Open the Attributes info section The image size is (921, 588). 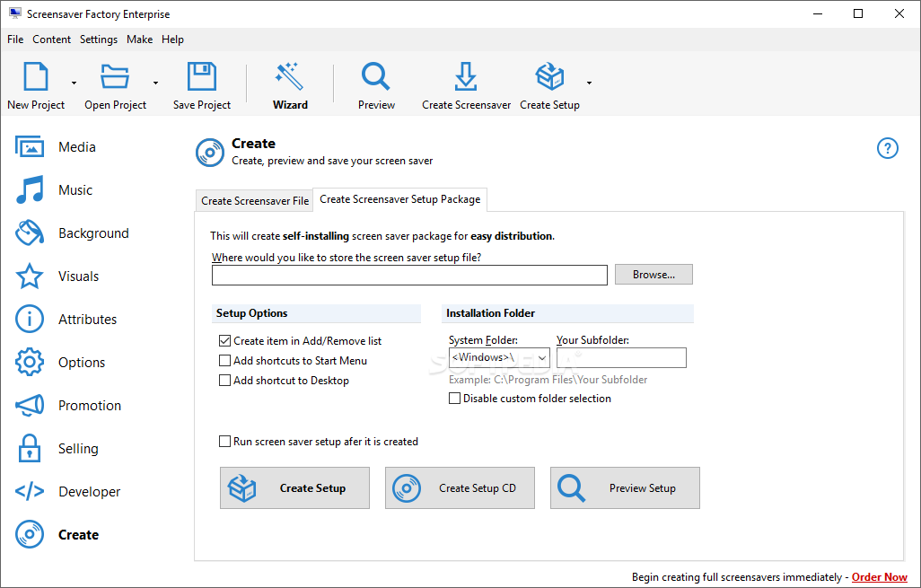tap(66, 319)
